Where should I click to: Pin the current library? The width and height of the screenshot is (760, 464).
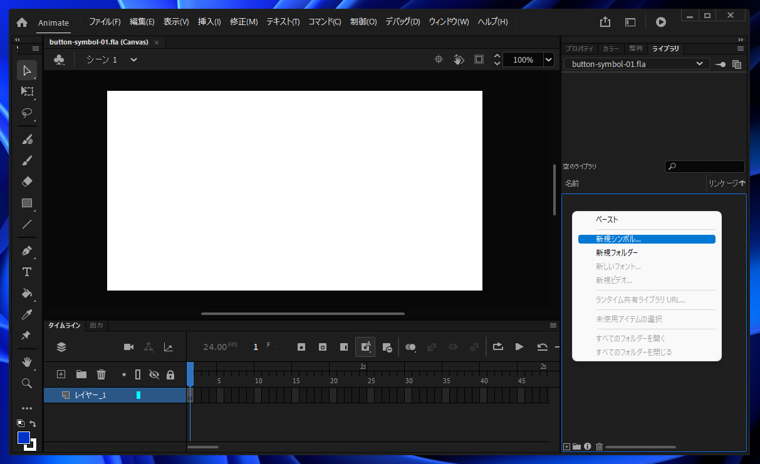tap(720, 64)
